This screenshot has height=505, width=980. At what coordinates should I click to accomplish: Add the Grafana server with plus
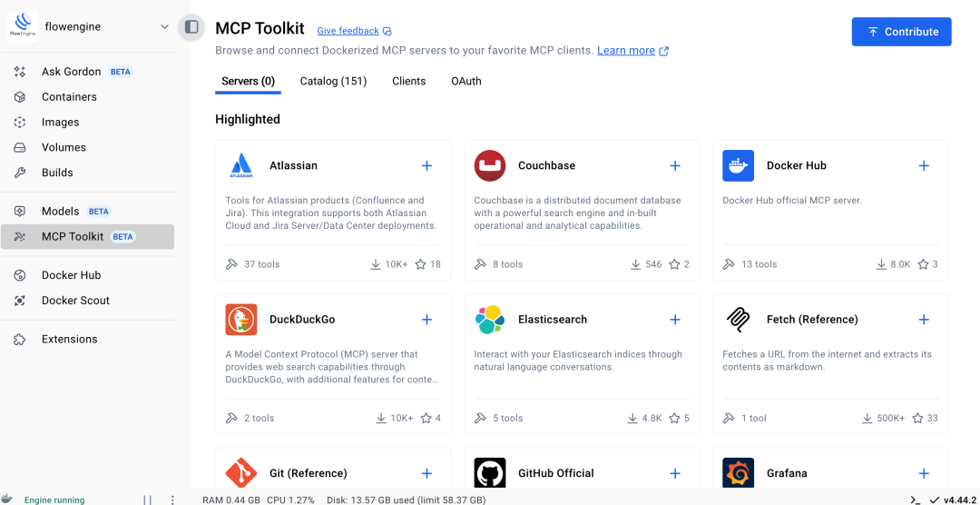924,473
